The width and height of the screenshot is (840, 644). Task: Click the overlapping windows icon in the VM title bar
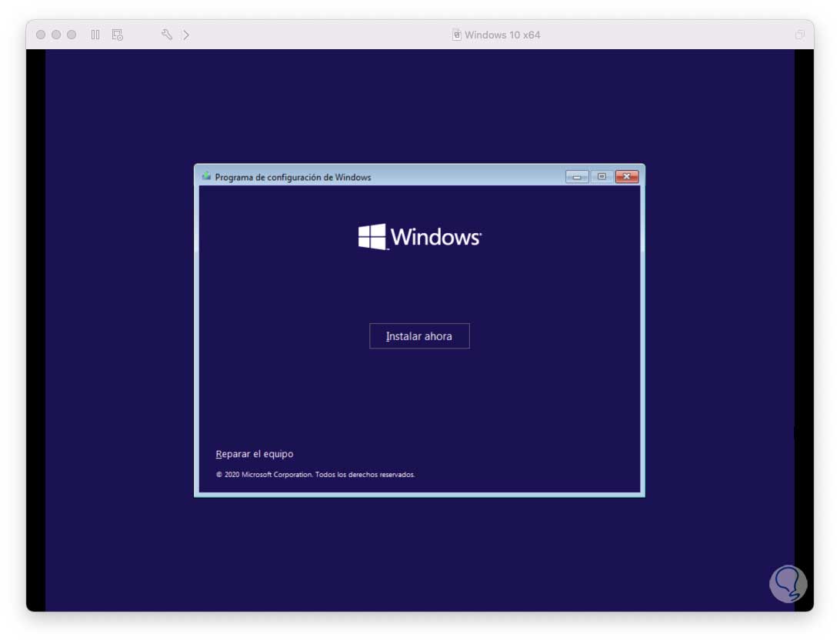800,35
